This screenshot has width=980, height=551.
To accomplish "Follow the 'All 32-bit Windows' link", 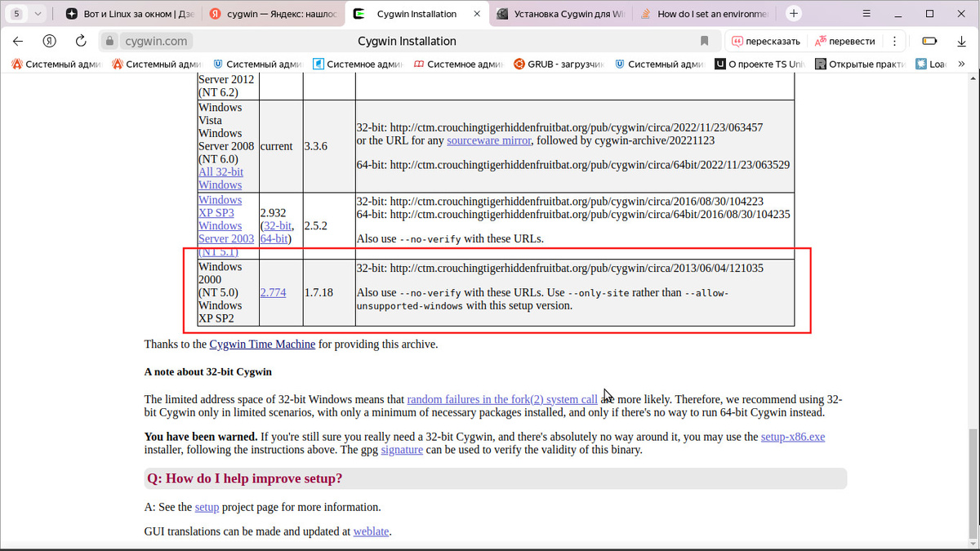I will (220, 178).
